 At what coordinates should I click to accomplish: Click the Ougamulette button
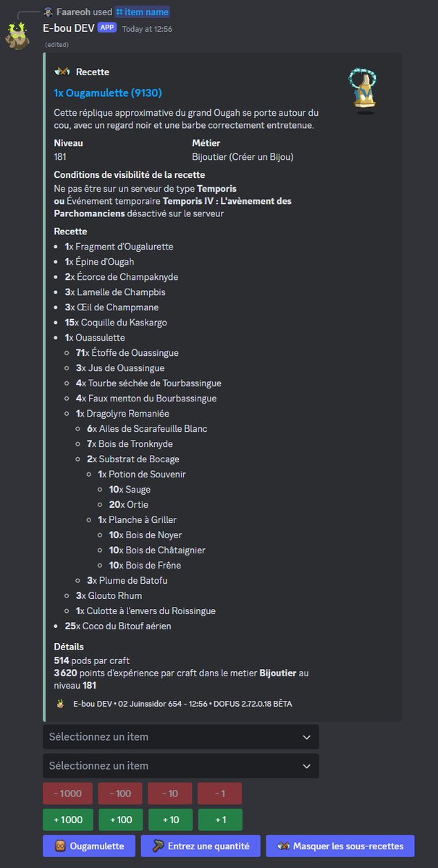(x=89, y=846)
